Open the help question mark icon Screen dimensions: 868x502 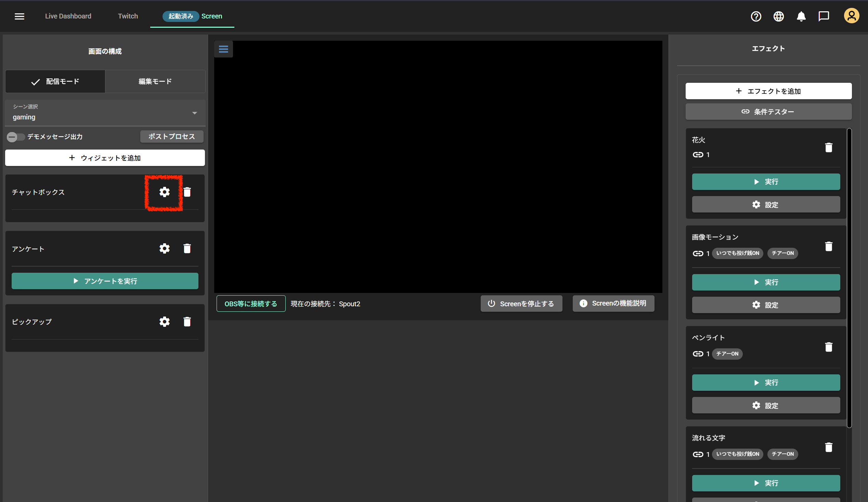pyautogui.click(x=756, y=16)
